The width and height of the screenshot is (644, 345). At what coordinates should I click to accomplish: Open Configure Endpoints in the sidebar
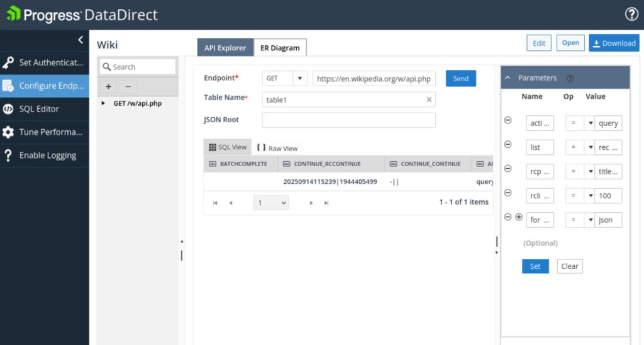click(x=45, y=86)
